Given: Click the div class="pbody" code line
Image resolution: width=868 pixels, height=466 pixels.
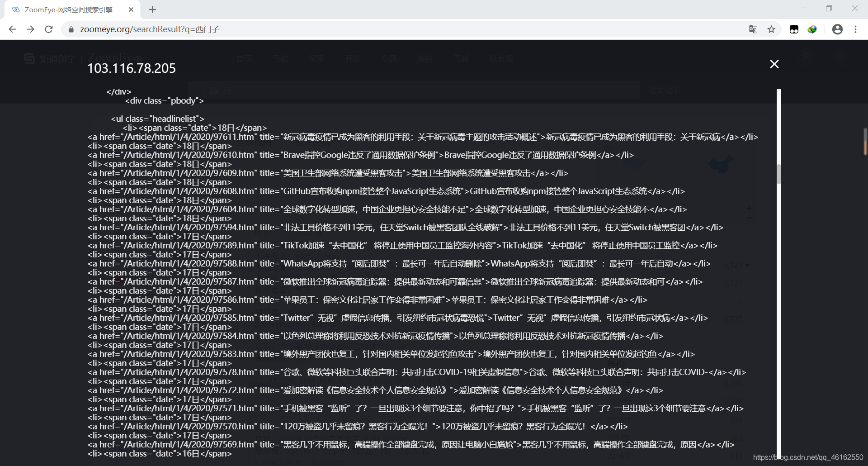Looking at the screenshot, I should [x=165, y=101].
